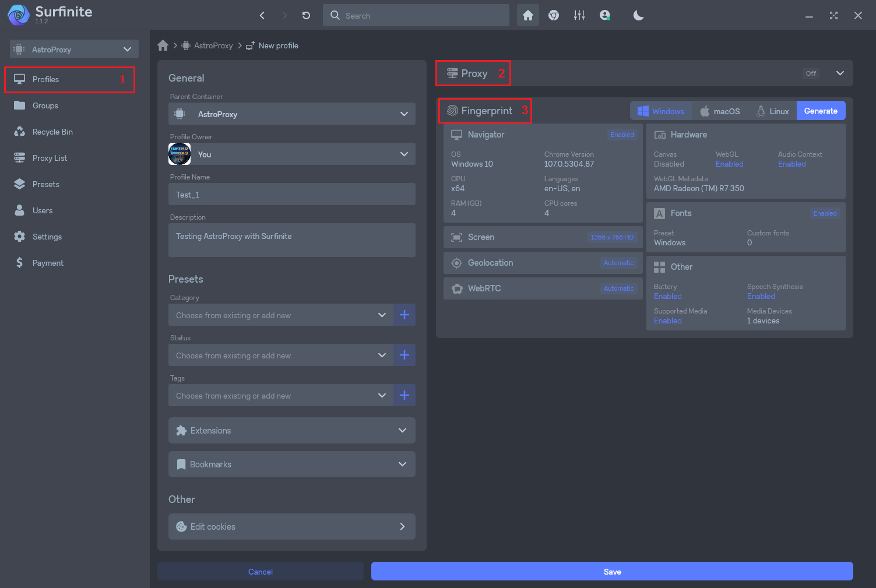Viewport: 876px width, 588px height.
Task: Click the Profile Name field
Action: click(x=292, y=194)
